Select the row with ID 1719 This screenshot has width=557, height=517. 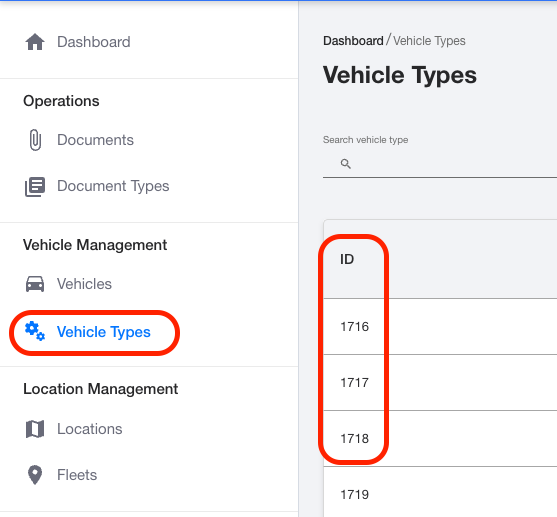click(440, 492)
